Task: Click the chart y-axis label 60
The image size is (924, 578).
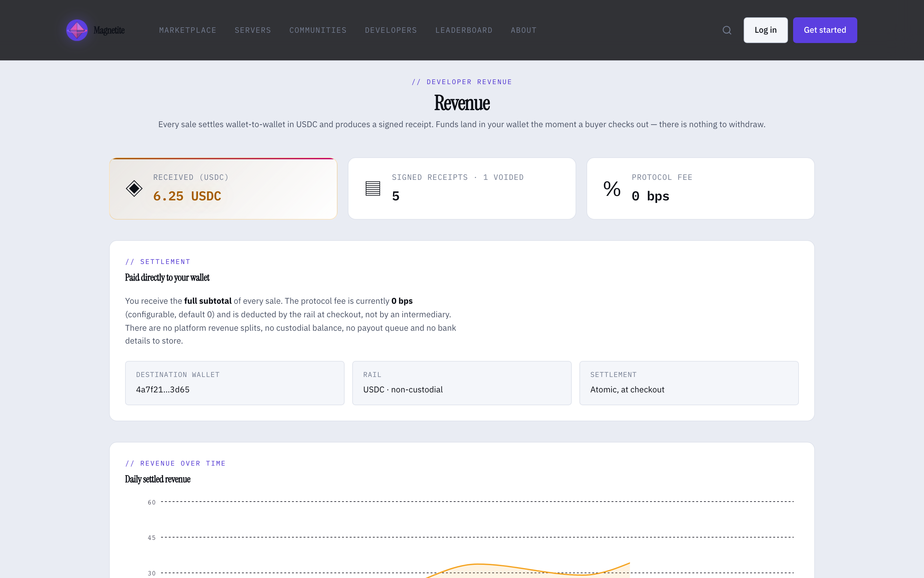Action: click(x=151, y=502)
